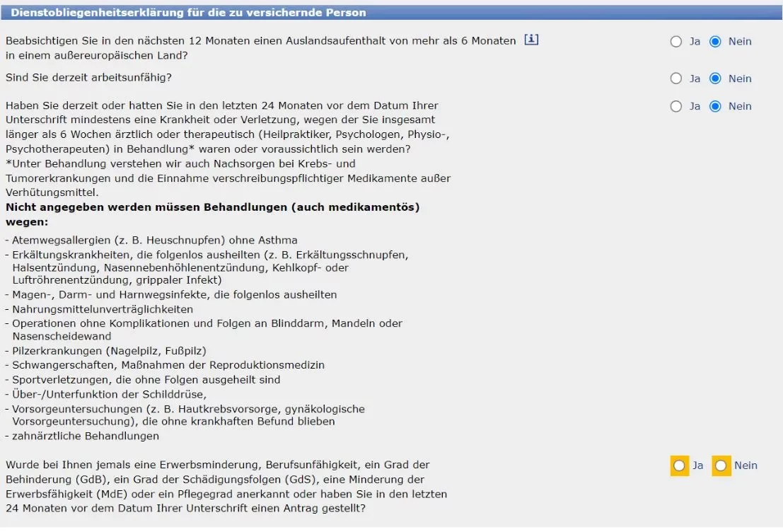Select Ja for the Auslandsaufenthalt question
The height and width of the screenshot is (532, 783).
point(676,41)
